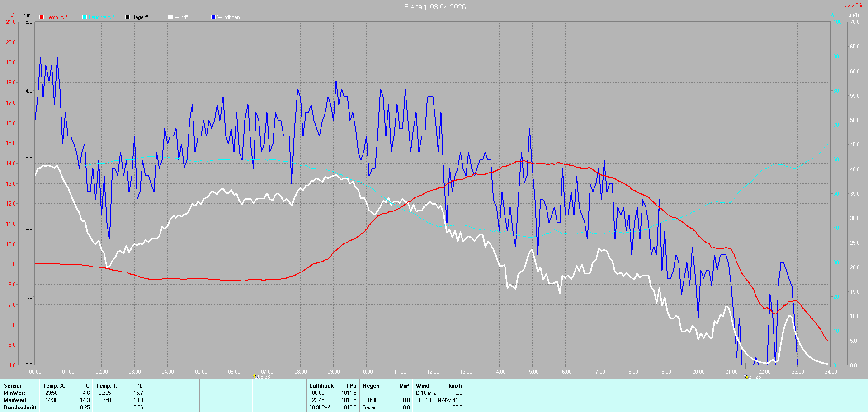Click the "Sensor" row header
The height and width of the screenshot is (412, 868).
click(x=13, y=386)
